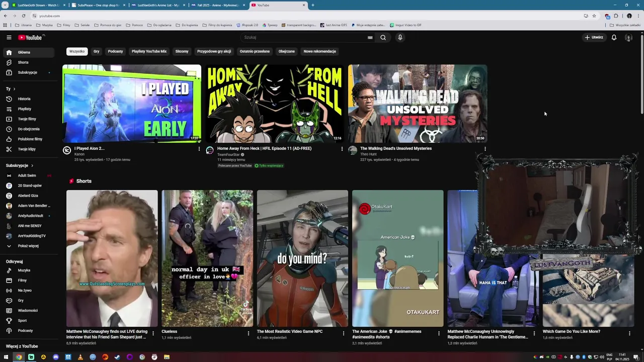The width and height of the screenshot is (644, 362).
Task: Select the Obejrzane filter chip
Action: tap(287, 51)
